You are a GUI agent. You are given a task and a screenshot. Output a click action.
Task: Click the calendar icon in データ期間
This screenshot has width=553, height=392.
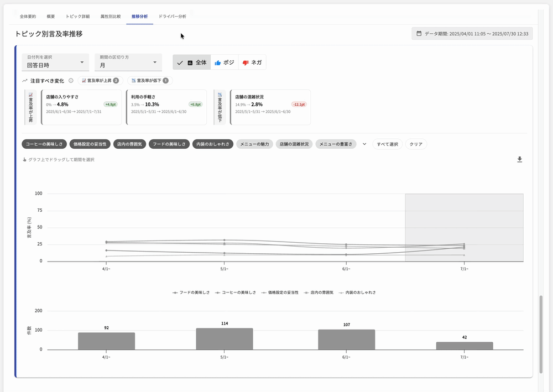coord(419,34)
